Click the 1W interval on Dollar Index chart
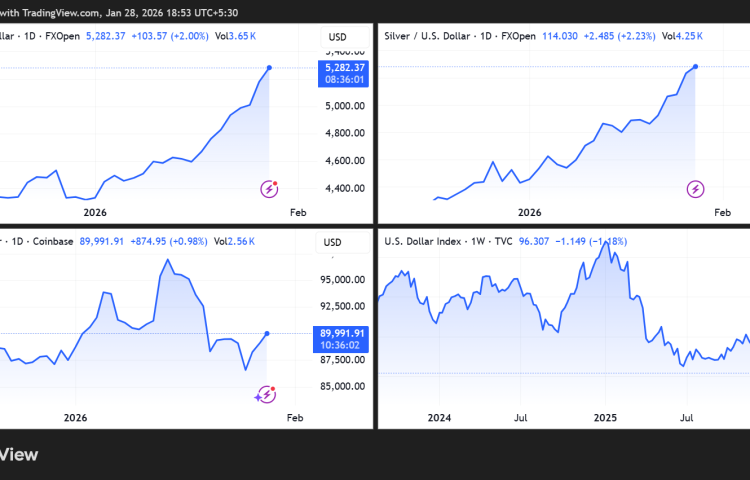The image size is (750, 480). tap(485, 241)
